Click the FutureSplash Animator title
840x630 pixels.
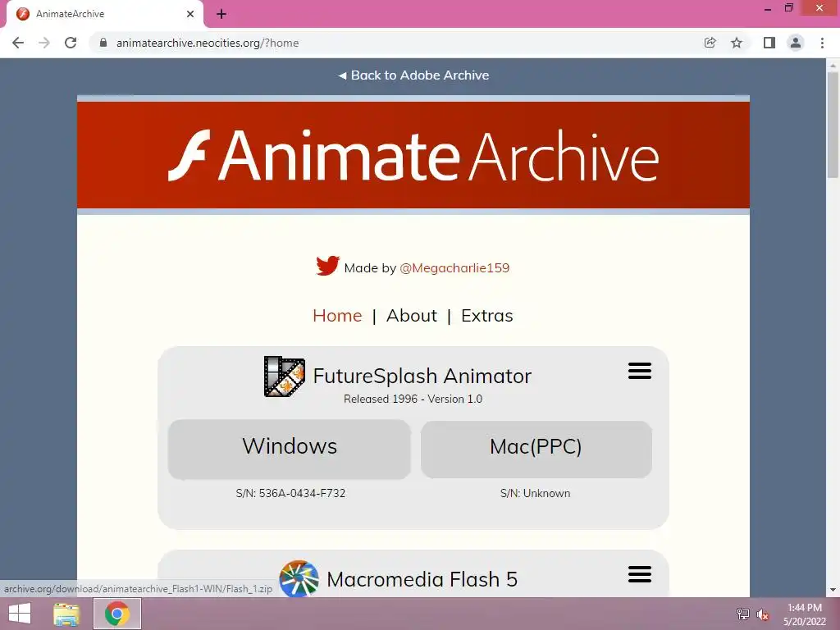point(422,376)
